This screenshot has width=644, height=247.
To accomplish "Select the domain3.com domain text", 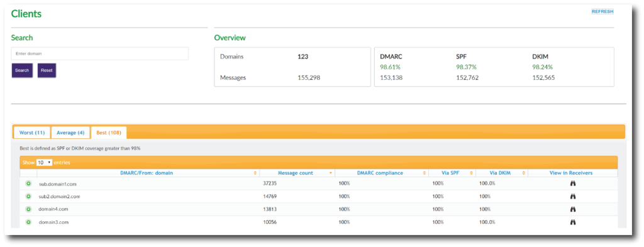I will point(53,222).
